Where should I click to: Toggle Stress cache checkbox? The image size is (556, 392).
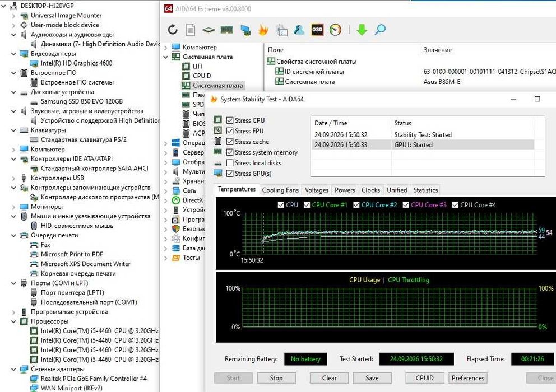[230, 142]
